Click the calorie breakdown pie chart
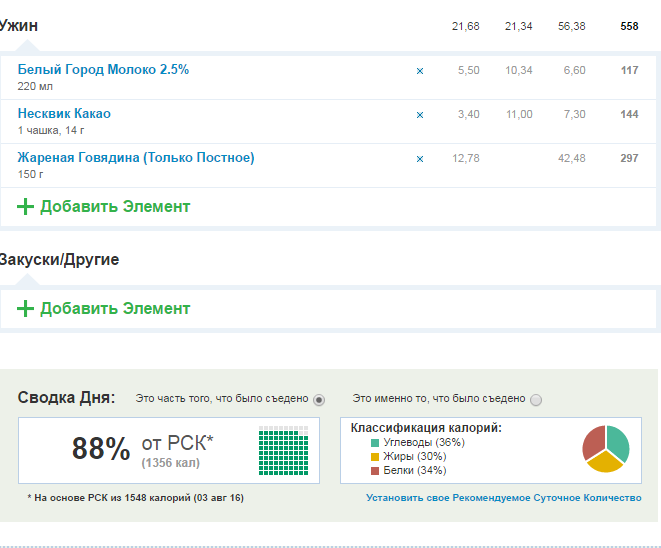Image resolution: width=661 pixels, height=548 pixels. coord(606,450)
